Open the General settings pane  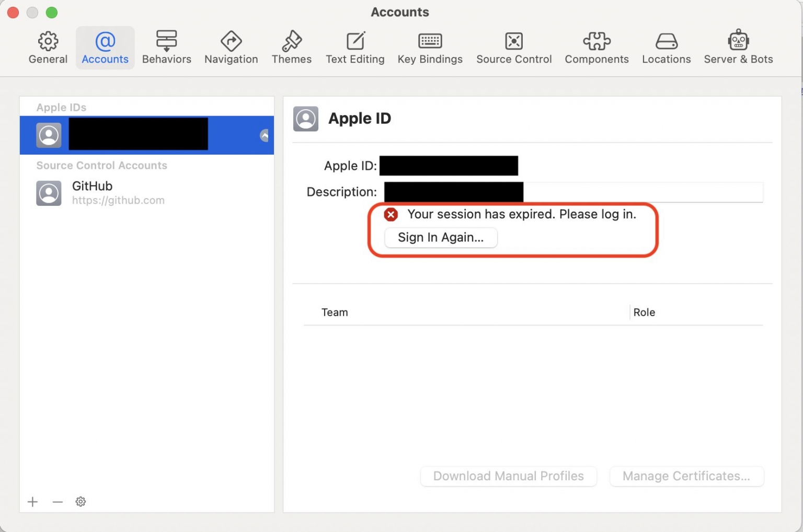(48, 47)
